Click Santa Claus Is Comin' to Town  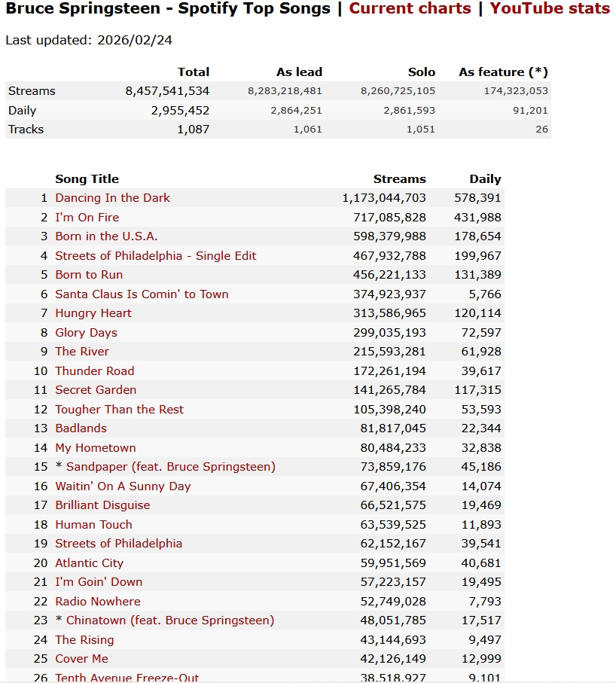(142, 294)
